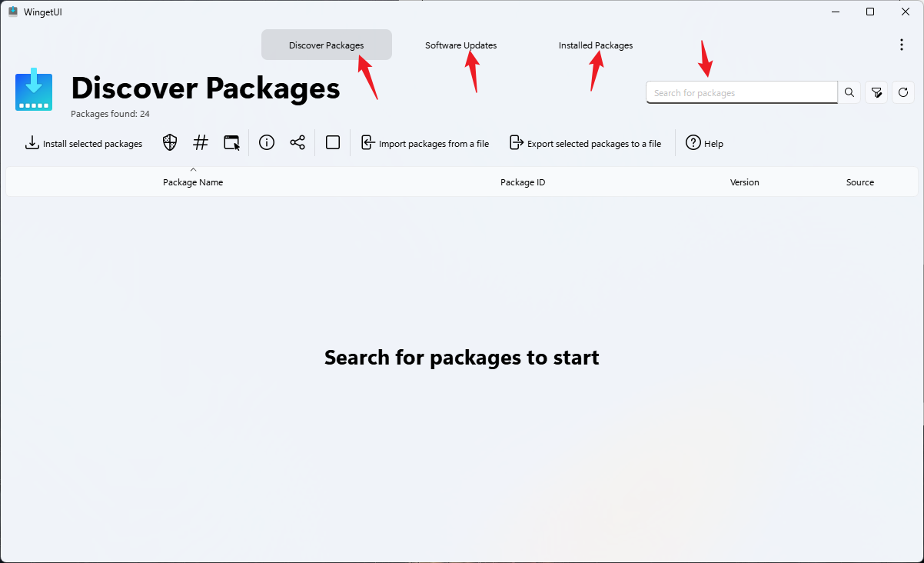
Task: Click the install as administrator shield icon
Action: pos(170,143)
